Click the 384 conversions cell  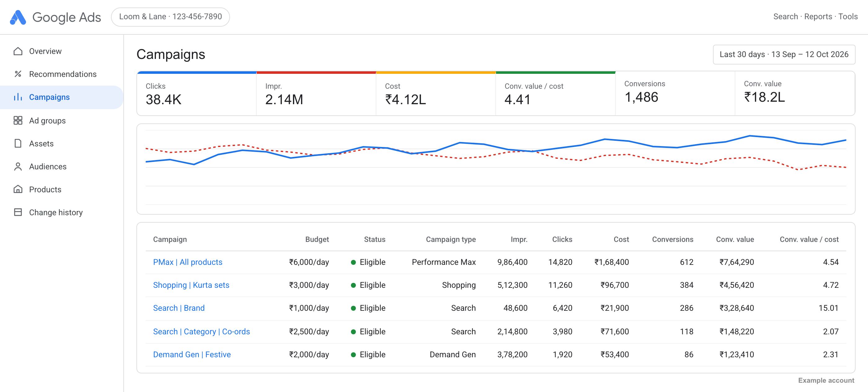point(686,285)
